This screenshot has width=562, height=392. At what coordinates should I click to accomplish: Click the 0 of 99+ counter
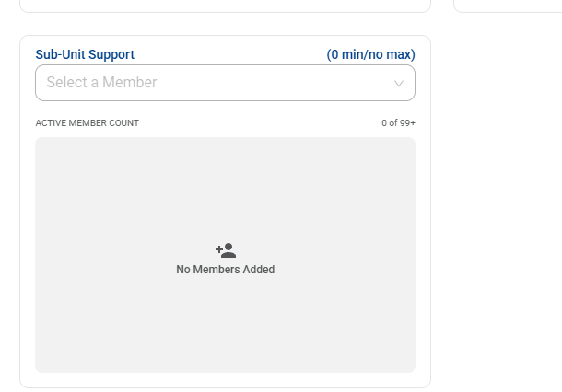pyautogui.click(x=398, y=123)
